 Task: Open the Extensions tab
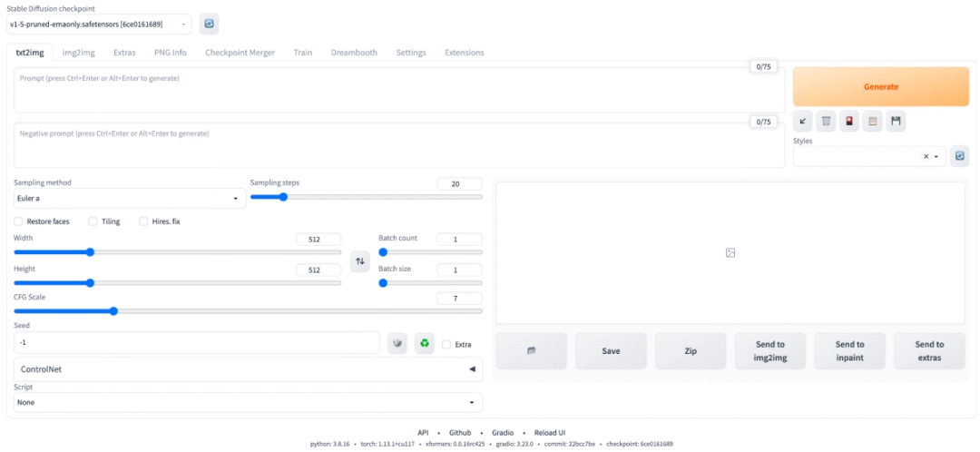464,53
